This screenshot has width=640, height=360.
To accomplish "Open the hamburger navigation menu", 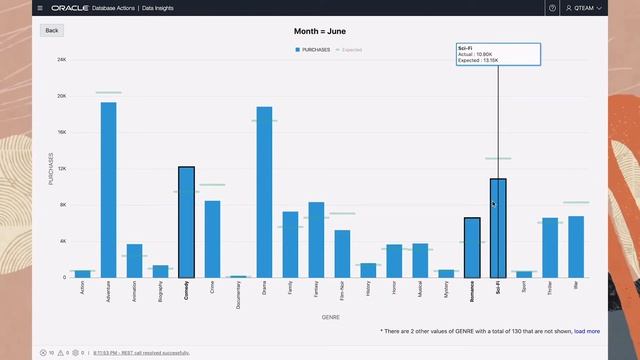I will pos(40,8).
